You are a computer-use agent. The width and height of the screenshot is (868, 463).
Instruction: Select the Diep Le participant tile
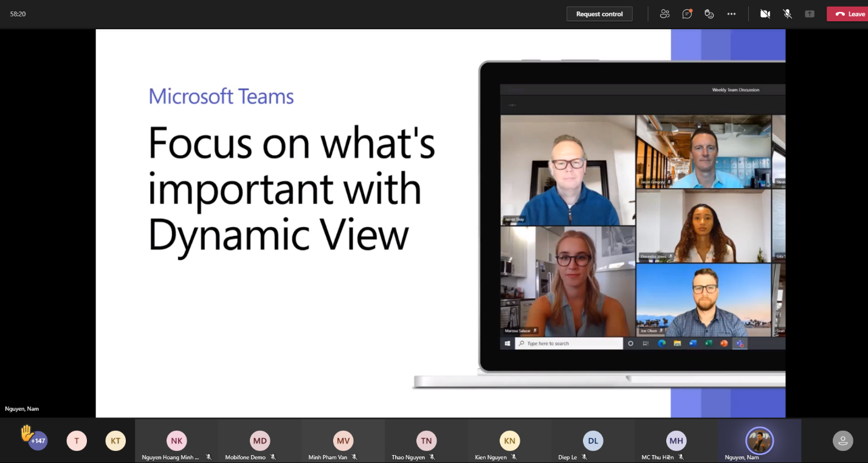[x=593, y=441]
